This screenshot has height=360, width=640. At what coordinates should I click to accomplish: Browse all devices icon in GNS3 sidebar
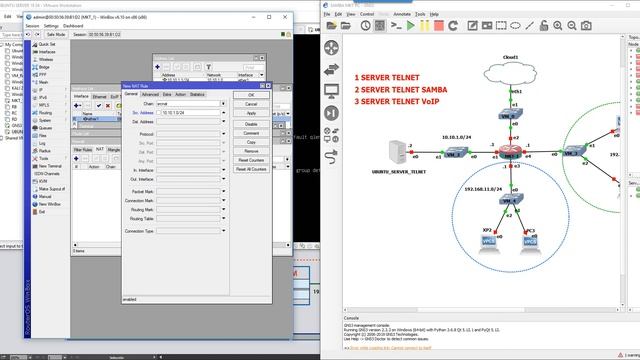[331, 135]
